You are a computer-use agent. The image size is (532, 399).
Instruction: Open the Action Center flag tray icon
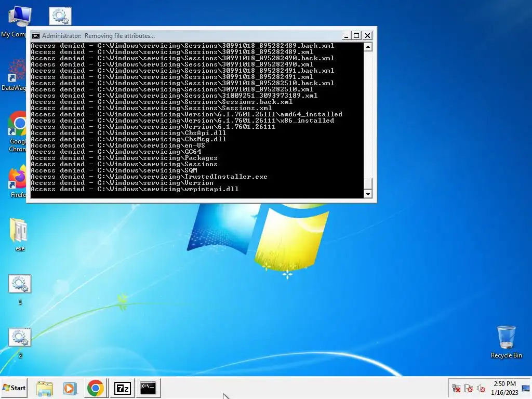coord(469,388)
